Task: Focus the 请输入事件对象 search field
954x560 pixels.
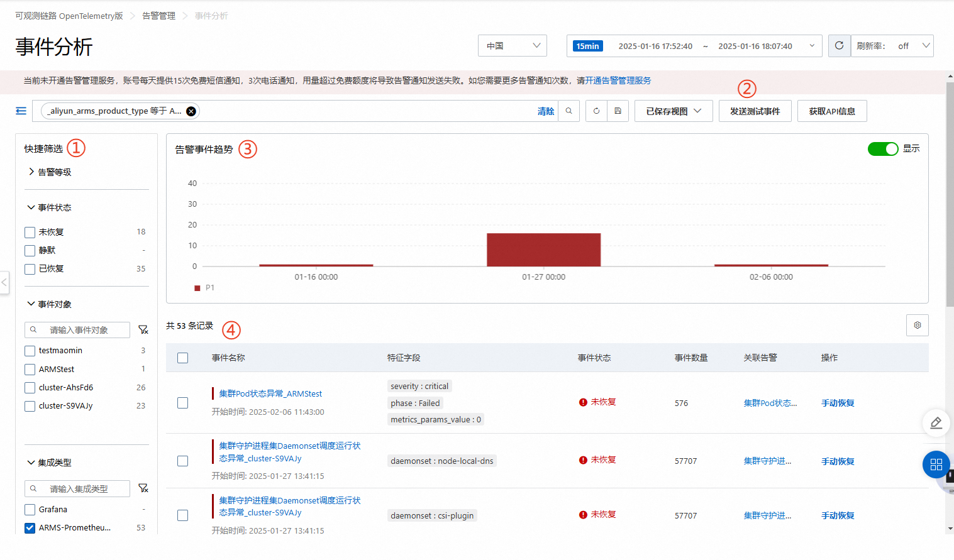Action: (77, 330)
